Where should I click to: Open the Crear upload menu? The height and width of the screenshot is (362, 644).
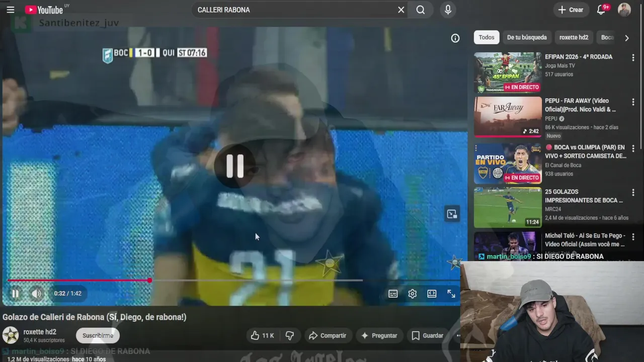pos(571,10)
